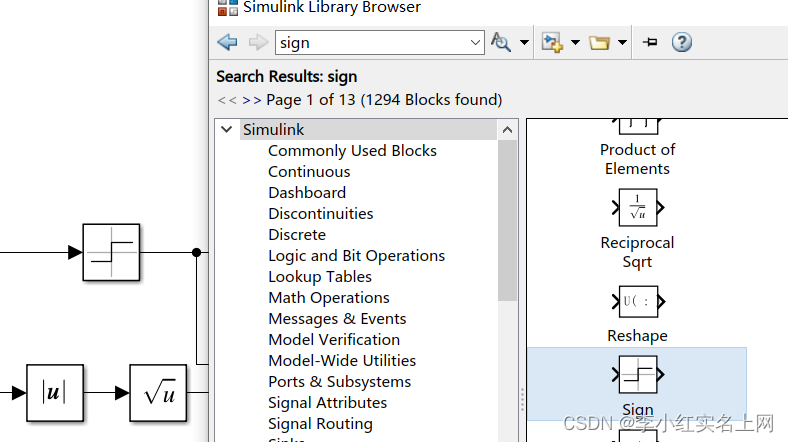788x442 pixels.
Task: Open search options dropdown arrow
Action: tap(524, 43)
